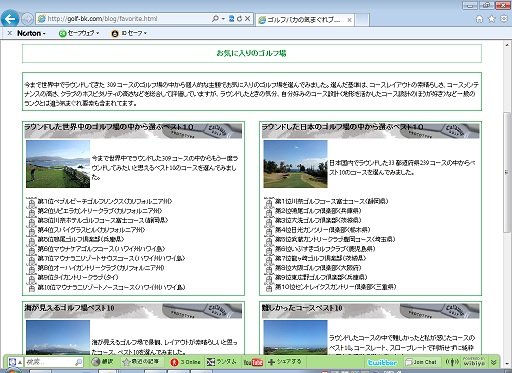Open 第10位セントレイクスカントリー倶楽部 link
This screenshot has width=512, height=373.
(x=335, y=287)
